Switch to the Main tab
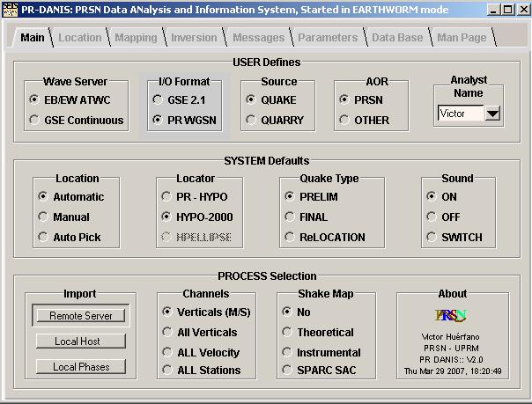Screen dimensions: 532x404 [33, 37]
